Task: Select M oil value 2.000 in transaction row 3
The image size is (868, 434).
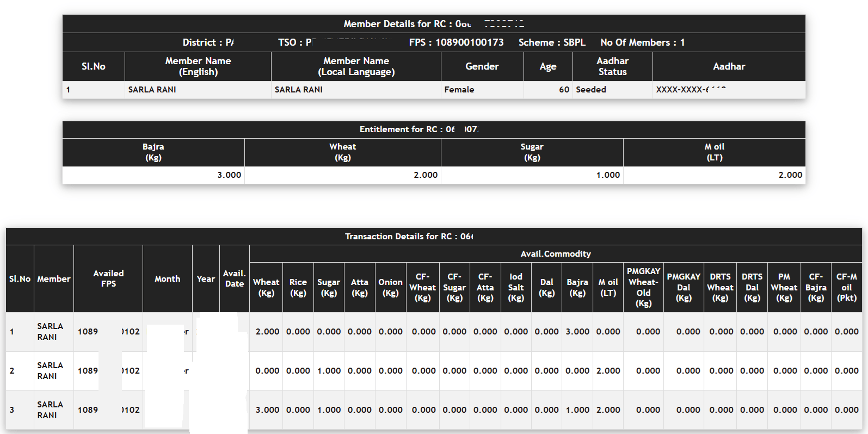Action: pos(608,410)
